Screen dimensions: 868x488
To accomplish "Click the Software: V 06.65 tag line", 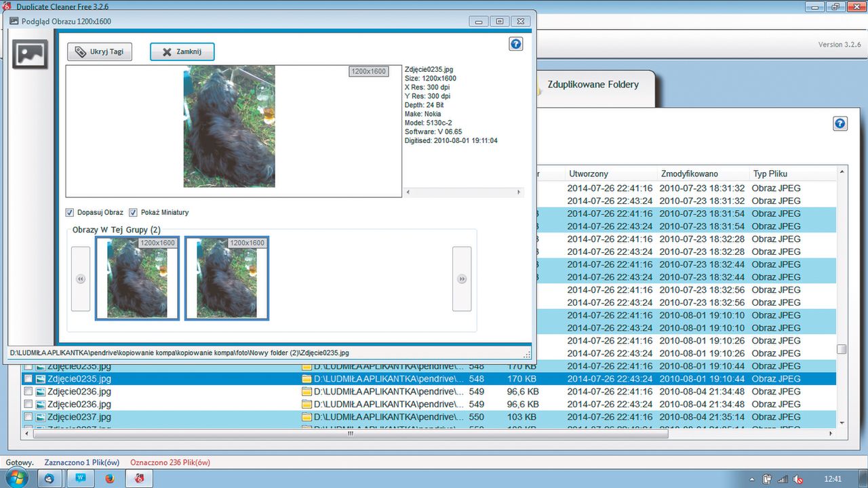I will pyautogui.click(x=433, y=131).
